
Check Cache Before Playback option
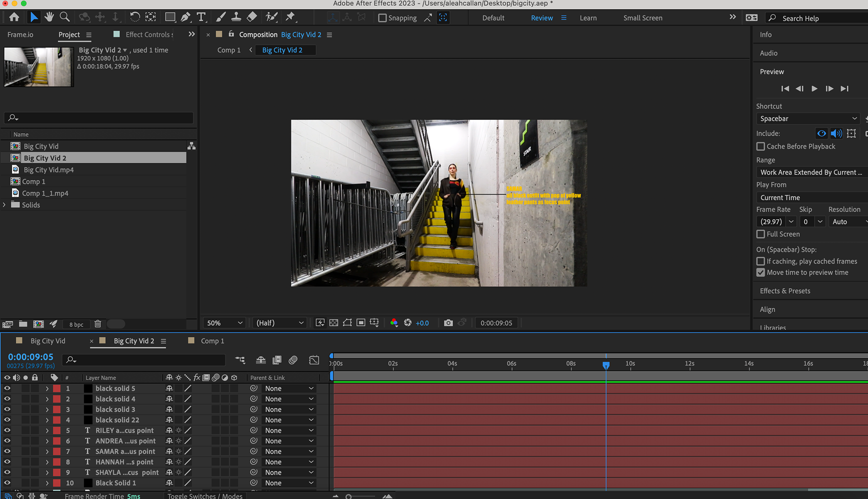(x=761, y=147)
